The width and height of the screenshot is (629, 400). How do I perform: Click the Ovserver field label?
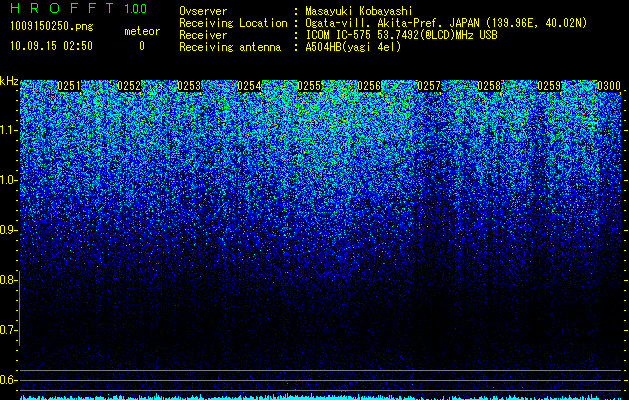click(203, 11)
